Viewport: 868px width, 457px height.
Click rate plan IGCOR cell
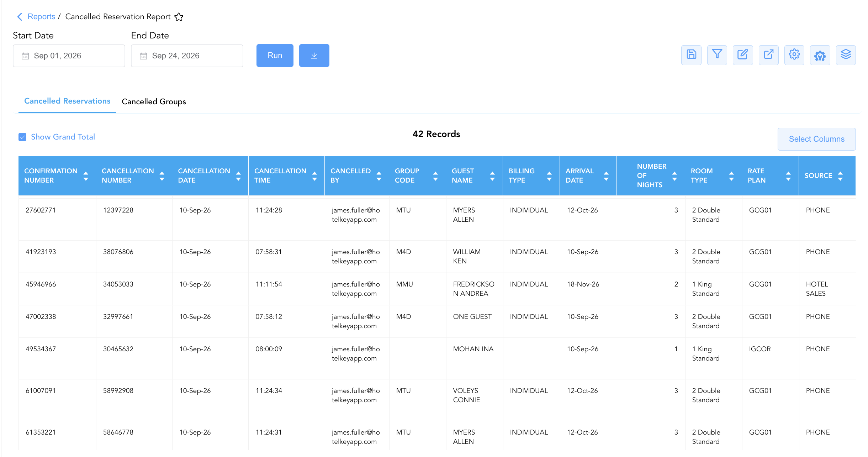760,349
